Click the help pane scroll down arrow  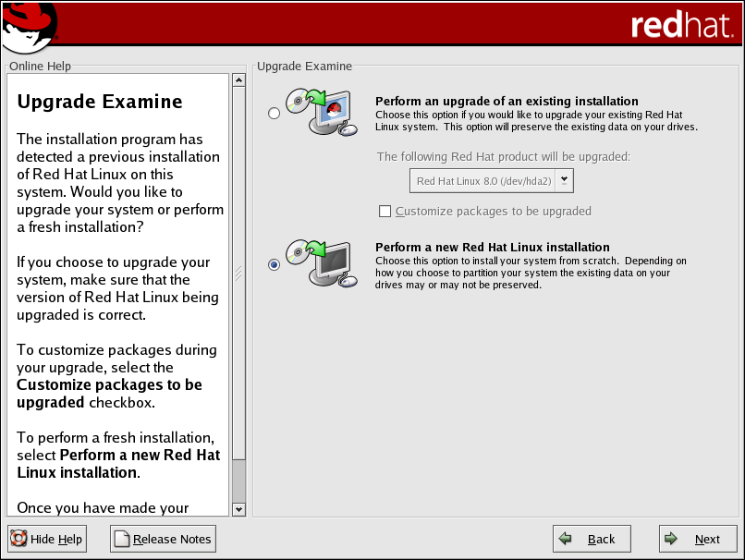[x=238, y=508]
